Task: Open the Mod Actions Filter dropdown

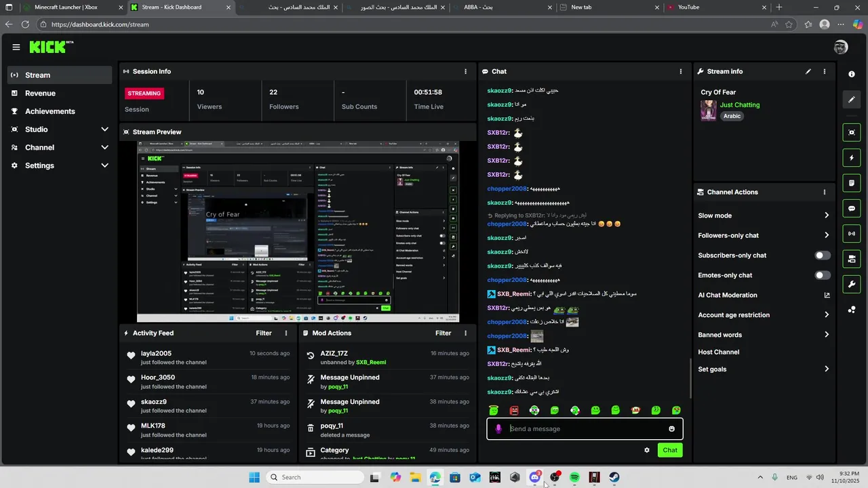Action: 443,333
